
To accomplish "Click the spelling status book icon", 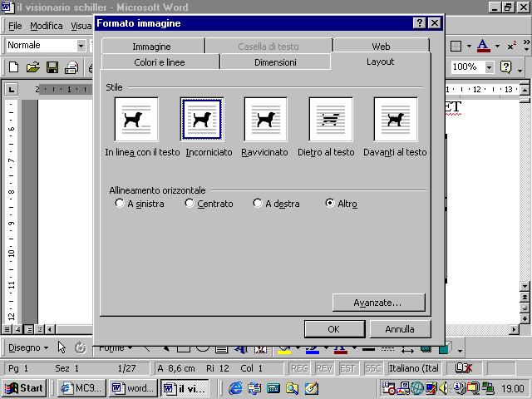I will [464, 368].
